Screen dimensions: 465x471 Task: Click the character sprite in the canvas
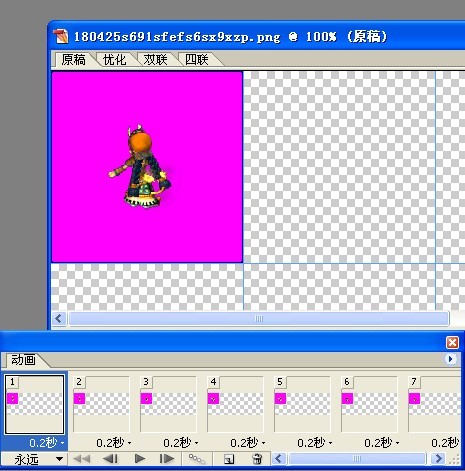(x=140, y=167)
